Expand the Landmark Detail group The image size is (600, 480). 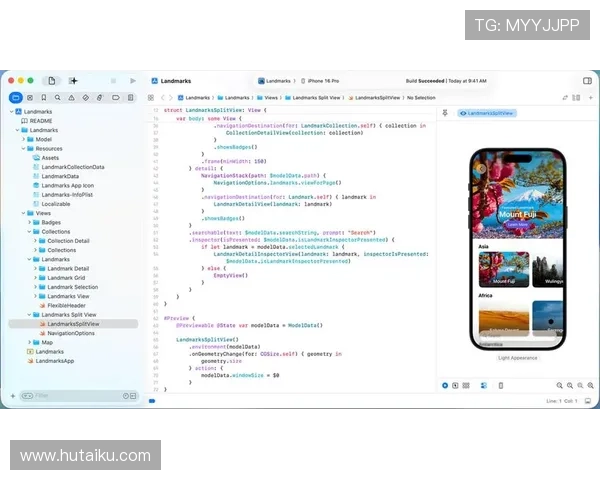coord(36,268)
